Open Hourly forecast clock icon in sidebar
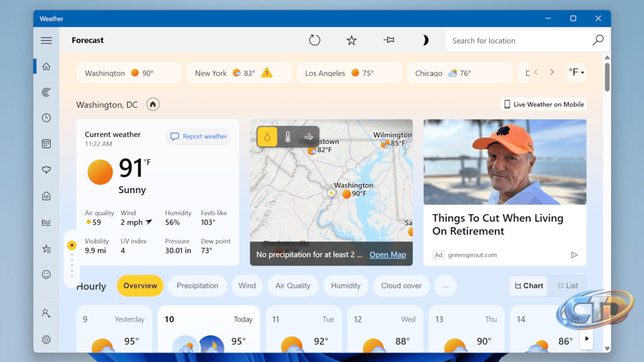 coord(46,118)
